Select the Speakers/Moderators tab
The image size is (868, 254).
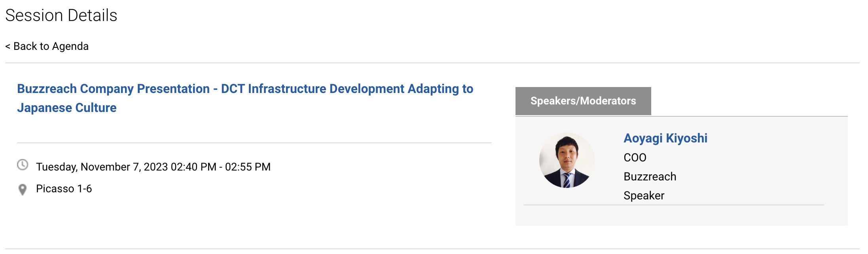(x=583, y=101)
